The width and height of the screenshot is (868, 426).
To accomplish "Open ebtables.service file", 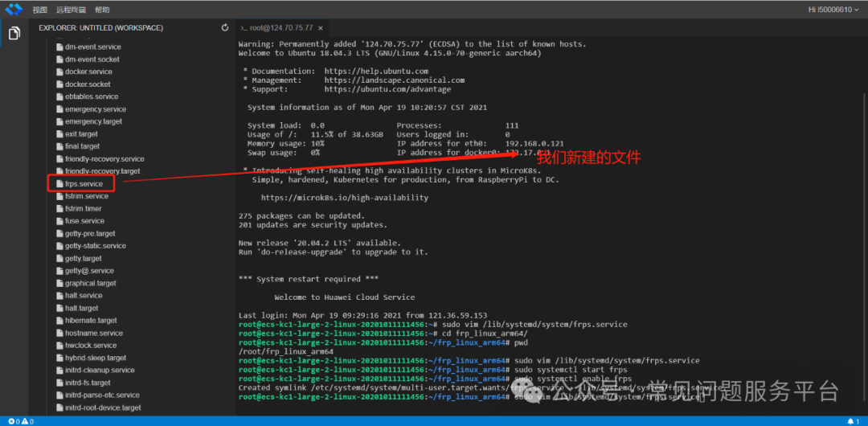I will click(x=92, y=96).
